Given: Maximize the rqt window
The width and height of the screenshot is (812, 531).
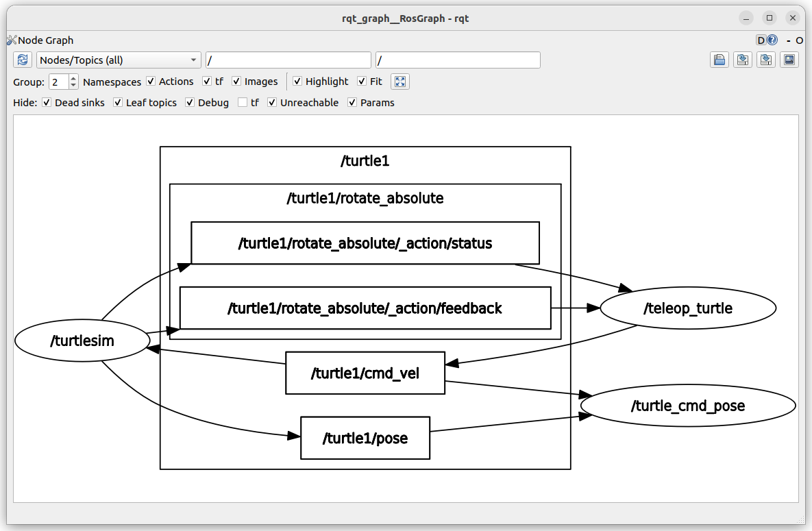Looking at the screenshot, I should [x=770, y=18].
